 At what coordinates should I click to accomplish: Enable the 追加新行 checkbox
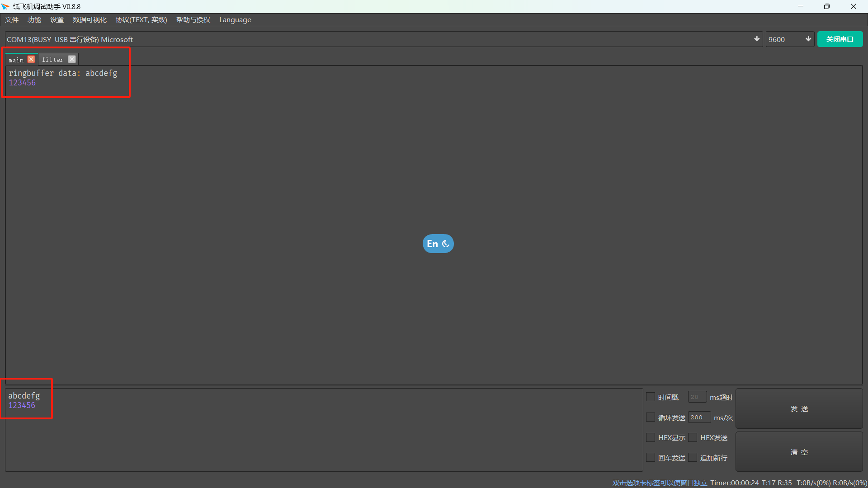[693, 458]
